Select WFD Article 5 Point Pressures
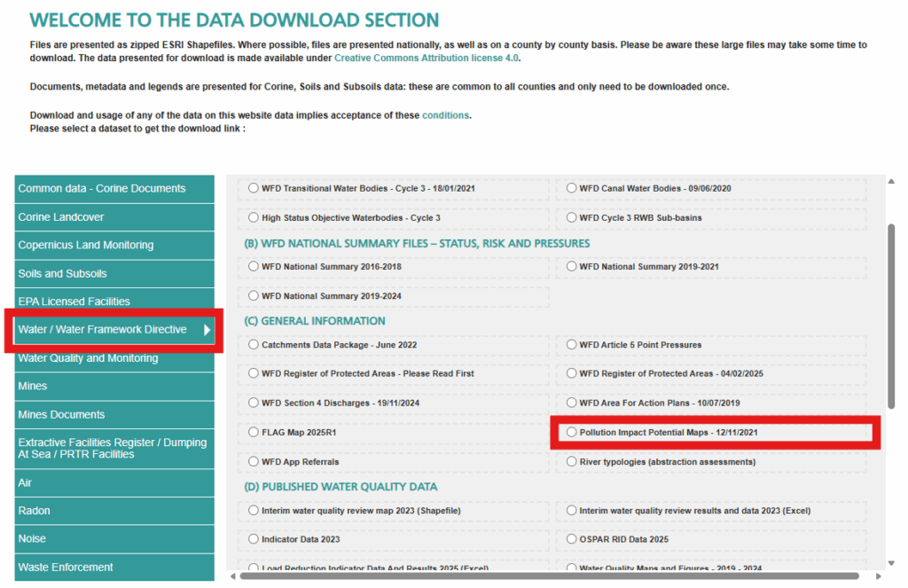Image resolution: width=908 pixels, height=588 pixels. tap(571, 345)
